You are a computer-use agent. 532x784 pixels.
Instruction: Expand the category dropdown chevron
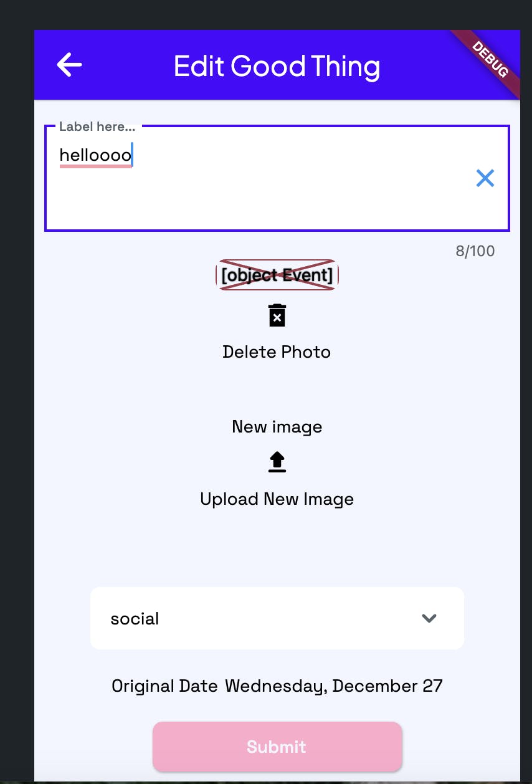(429, 618)
